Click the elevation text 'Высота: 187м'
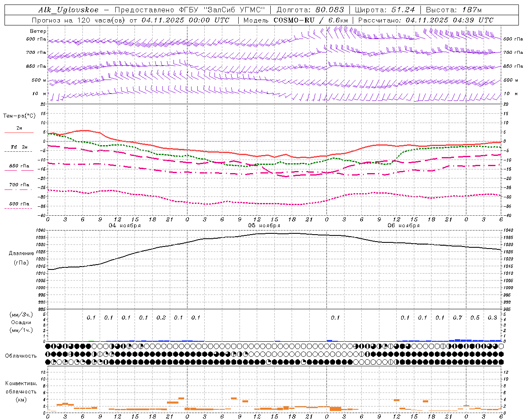 click(x=454, y=10)
